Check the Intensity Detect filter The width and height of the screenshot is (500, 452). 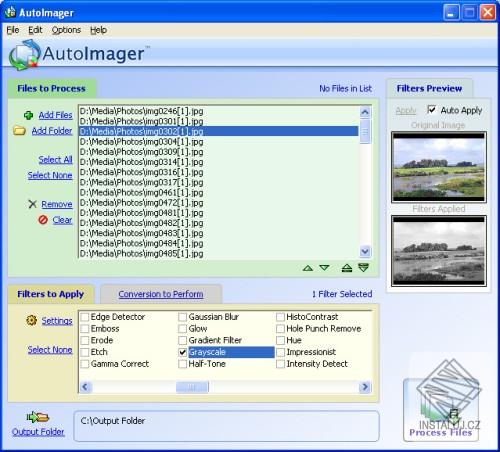[x=280, y=364]
